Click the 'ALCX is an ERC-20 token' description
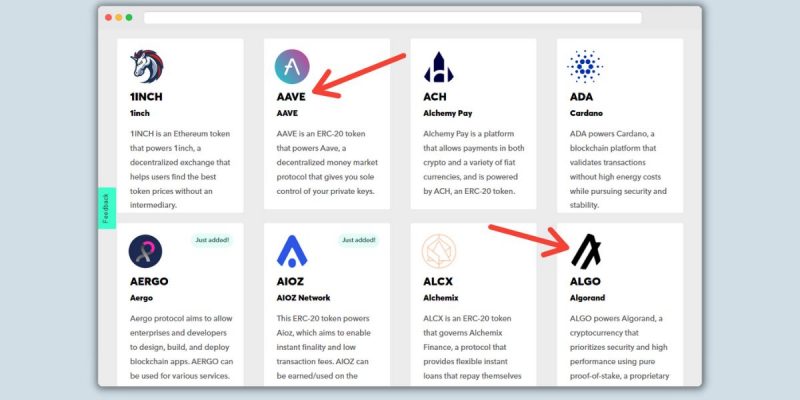Image resolution: width=800 pixels, height=400 pixels. pyautogui.click(x=472, y=347)
